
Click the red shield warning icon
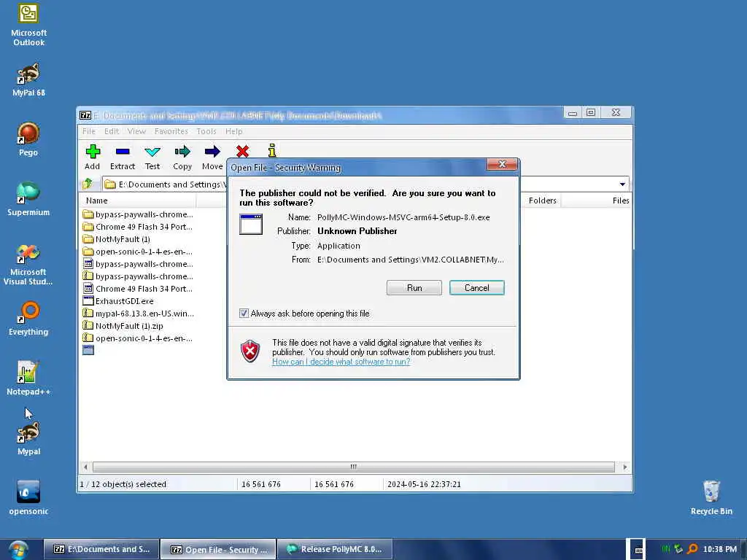click(x=250, y=351)
